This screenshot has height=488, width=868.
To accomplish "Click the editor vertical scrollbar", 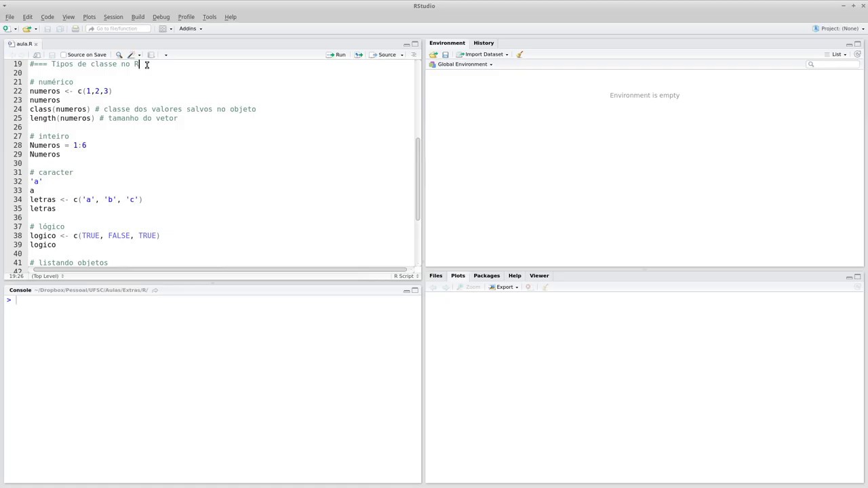I will click(x=418, y=180).
